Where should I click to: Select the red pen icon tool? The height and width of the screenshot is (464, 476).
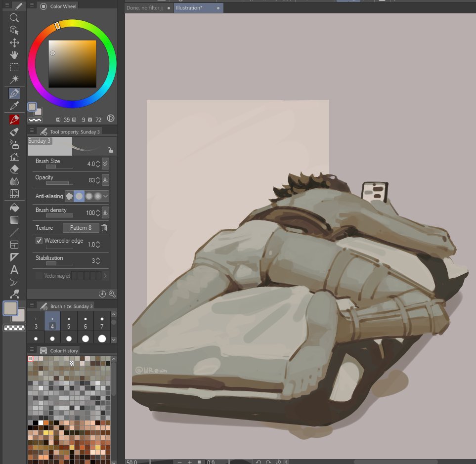14,120
